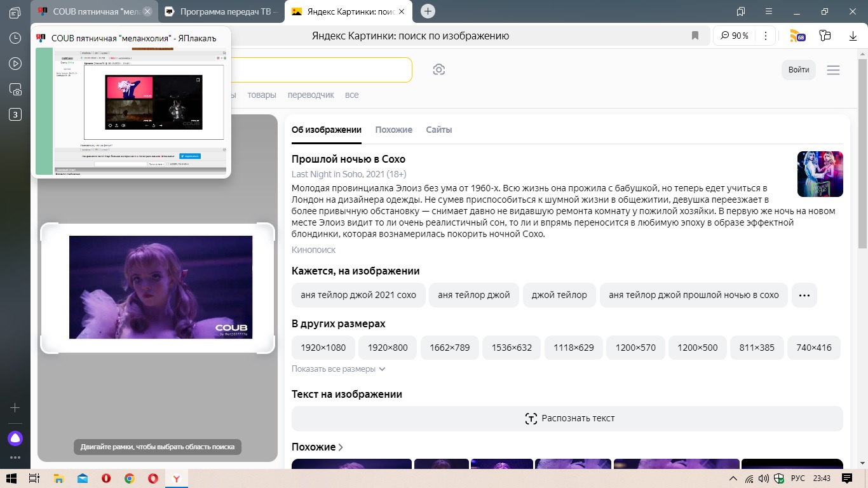Switch to the COUB пятничная tab
This screenshot has width=868, height=488.
click(x=93, y=11)
